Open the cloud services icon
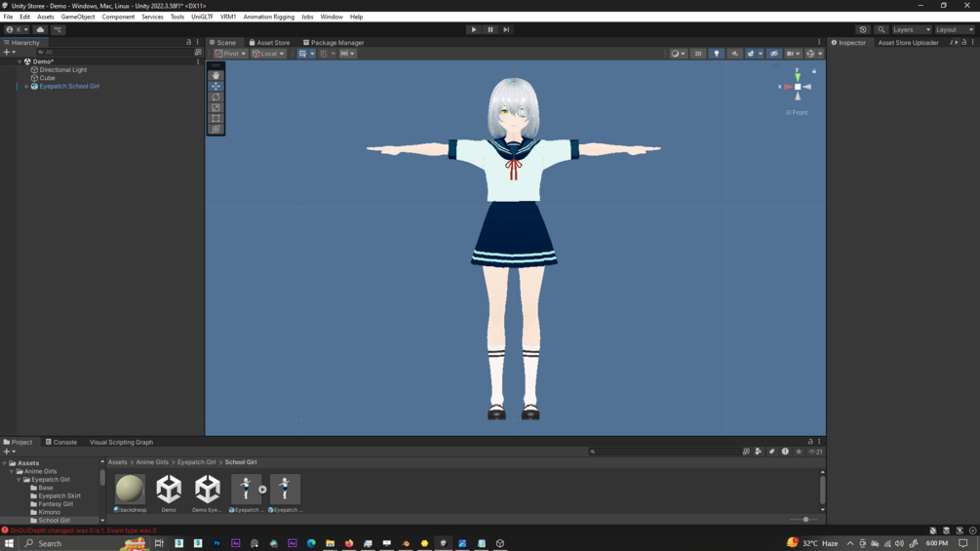Viewport: 980px width, 551px height. click(x=40, y=29)
